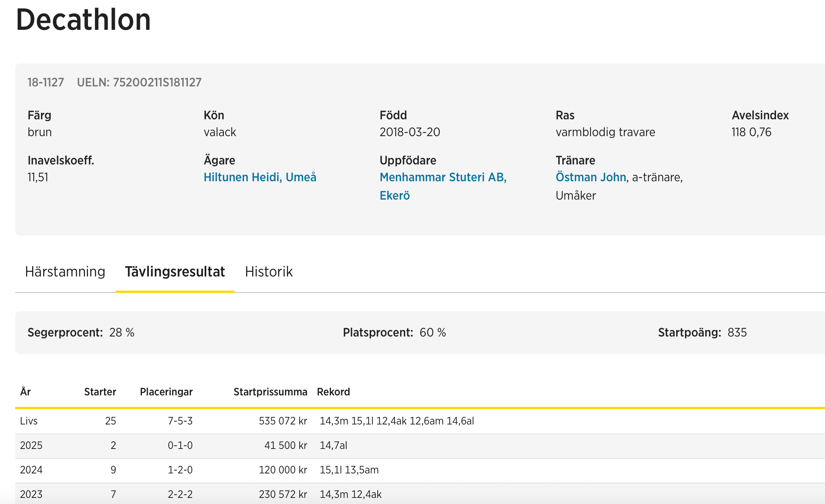Click the Startprissumma column header
825x504 pixels.
270,392
